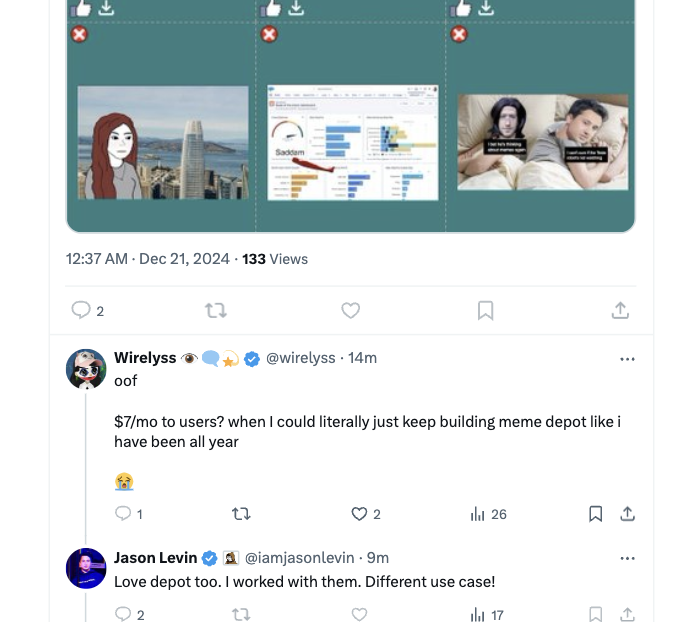Click the red X on the dashboard meme
This screenshot has height=622, width=674.
click(x=269, y=35)
